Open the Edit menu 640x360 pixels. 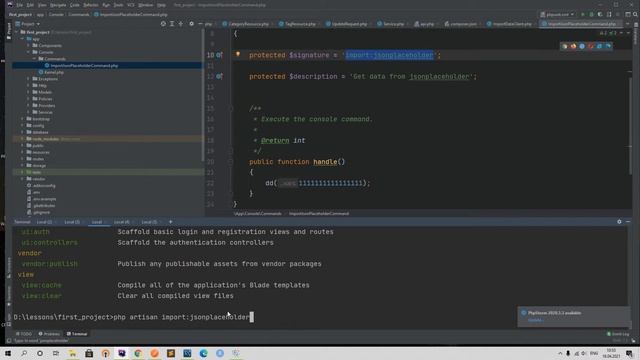tap(30, 5)
